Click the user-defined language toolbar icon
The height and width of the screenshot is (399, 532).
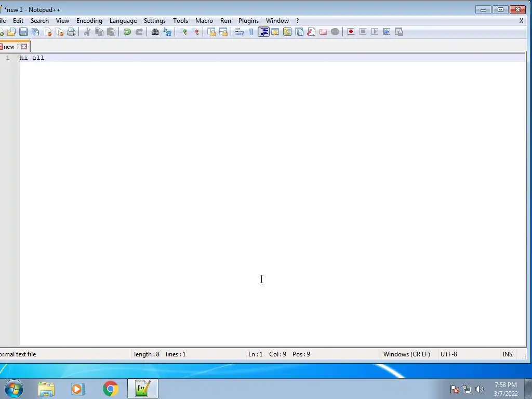click(x=275, y=32)
